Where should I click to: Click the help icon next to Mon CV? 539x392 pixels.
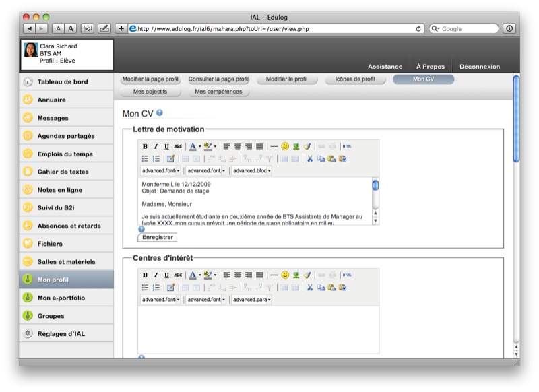(x=160, y=113)
